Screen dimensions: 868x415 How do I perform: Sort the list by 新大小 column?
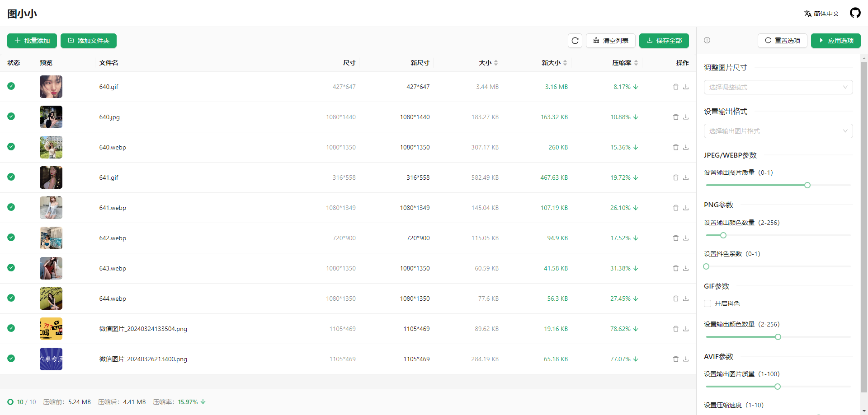pos(554,63)
